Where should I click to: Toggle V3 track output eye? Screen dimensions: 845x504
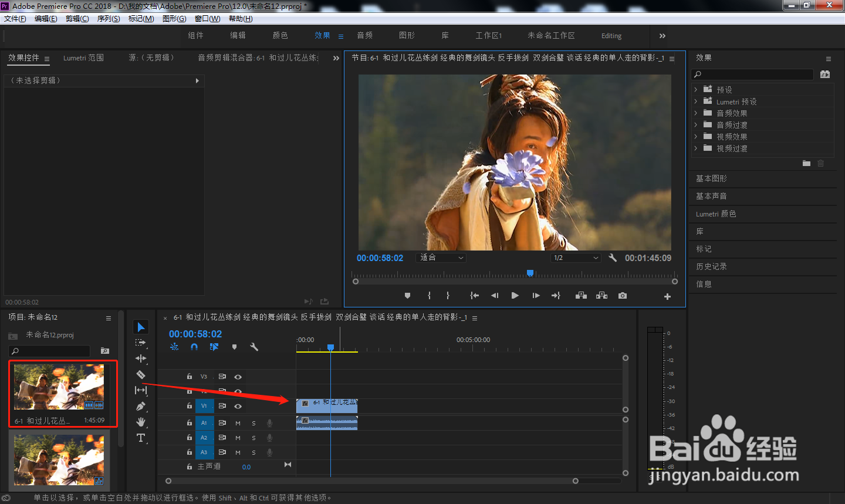coord(238,377)
